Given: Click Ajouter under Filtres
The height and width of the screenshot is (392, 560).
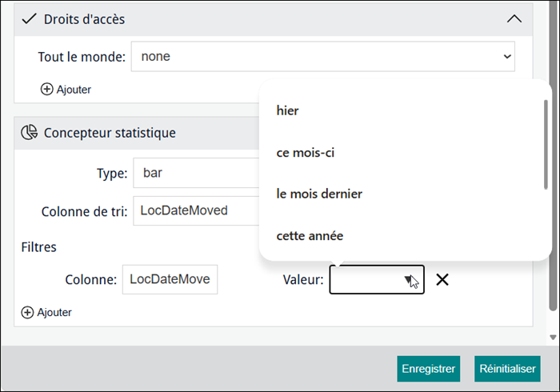Looking at the screenshot, I should point(46,312).
